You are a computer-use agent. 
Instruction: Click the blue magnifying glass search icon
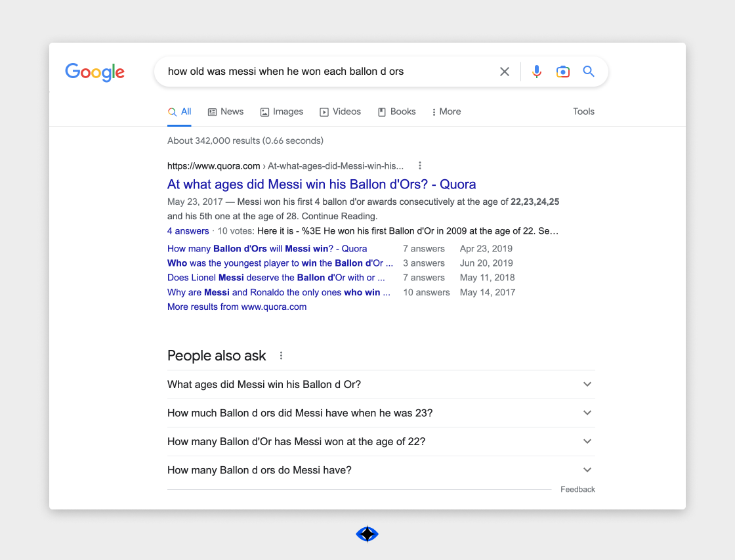point(588,72)
